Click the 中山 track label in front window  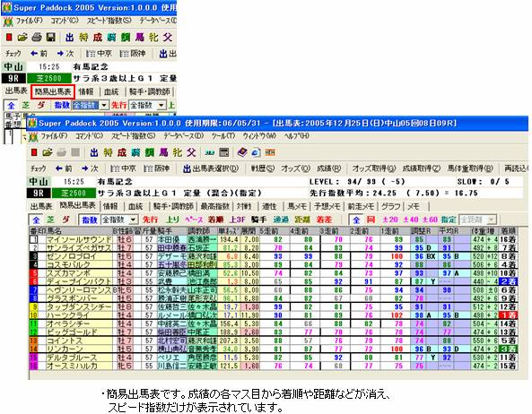click(x=39, y=182)
